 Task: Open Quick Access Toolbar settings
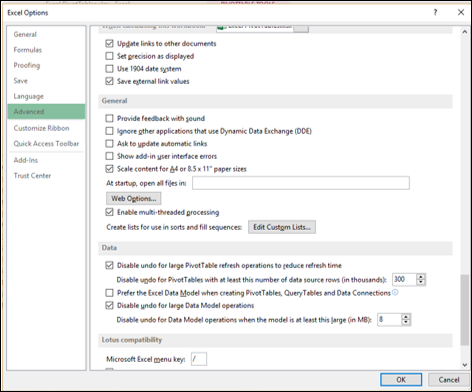coord(46,144)
